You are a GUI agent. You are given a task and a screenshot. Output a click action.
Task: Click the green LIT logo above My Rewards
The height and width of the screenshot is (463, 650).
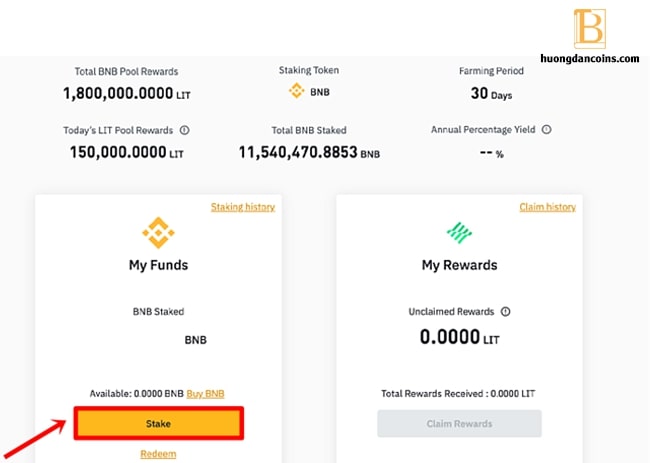click(459, 233)
